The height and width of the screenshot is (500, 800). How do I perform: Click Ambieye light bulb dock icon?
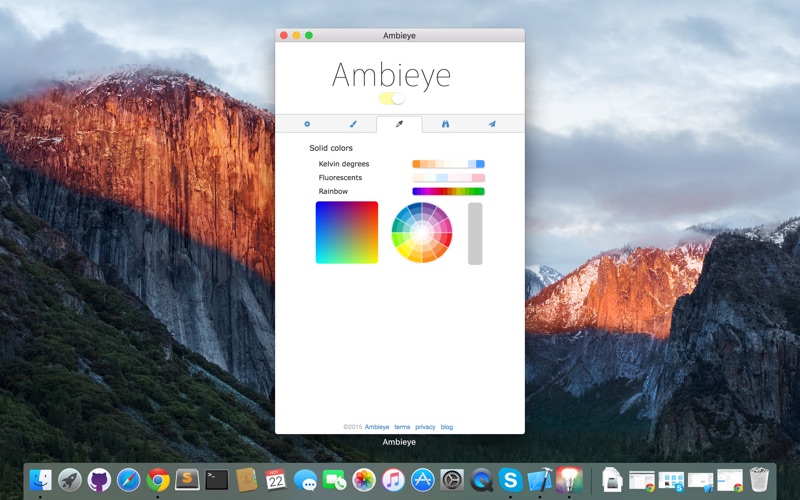(569, 480)
